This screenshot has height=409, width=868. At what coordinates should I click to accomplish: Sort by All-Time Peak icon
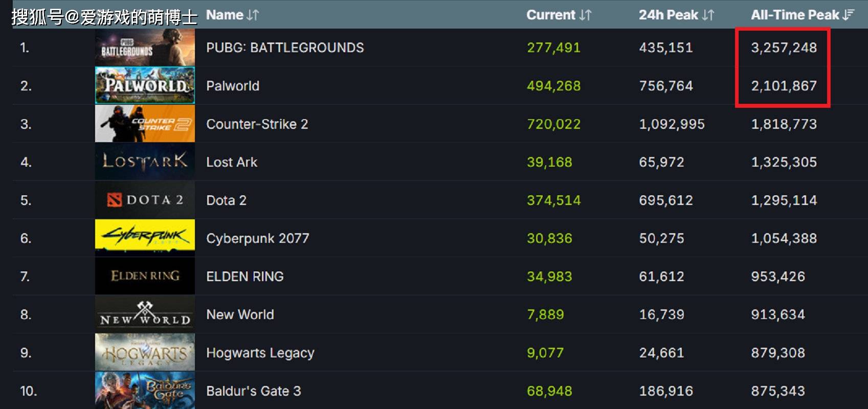848,15
